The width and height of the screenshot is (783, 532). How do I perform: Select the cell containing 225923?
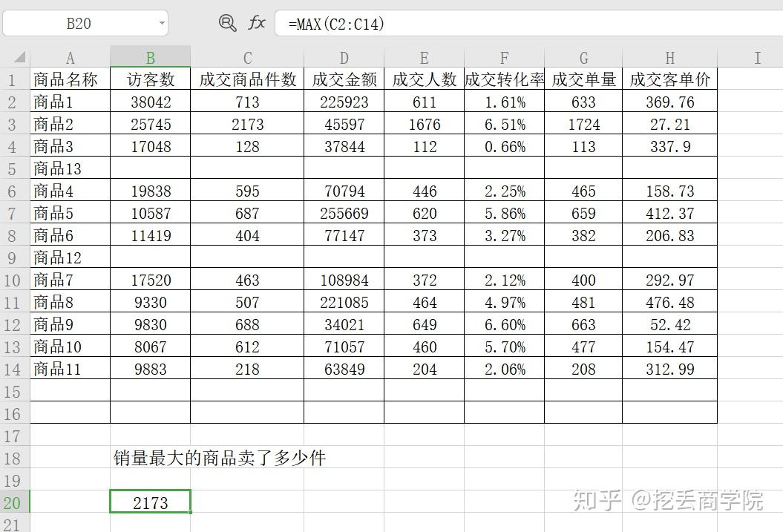(x=344, y=102)
